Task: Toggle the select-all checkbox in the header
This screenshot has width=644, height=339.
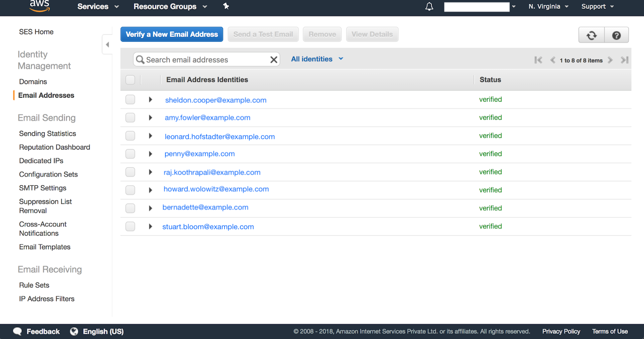Action: (x=130, y=80)
